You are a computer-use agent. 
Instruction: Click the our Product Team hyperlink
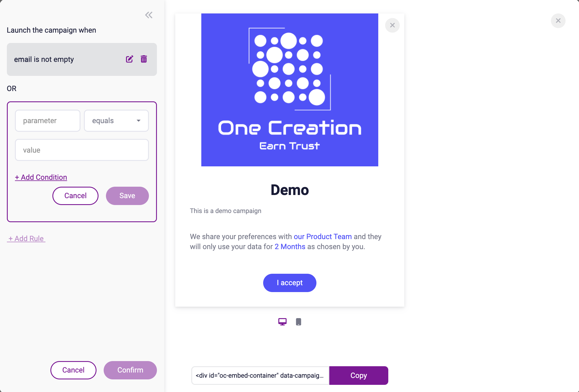tap(323, 236)
